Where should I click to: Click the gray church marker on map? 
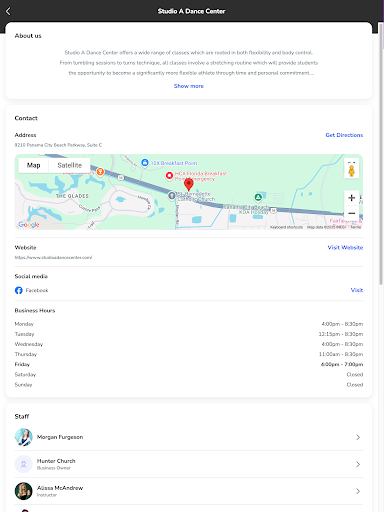[172, 196]
